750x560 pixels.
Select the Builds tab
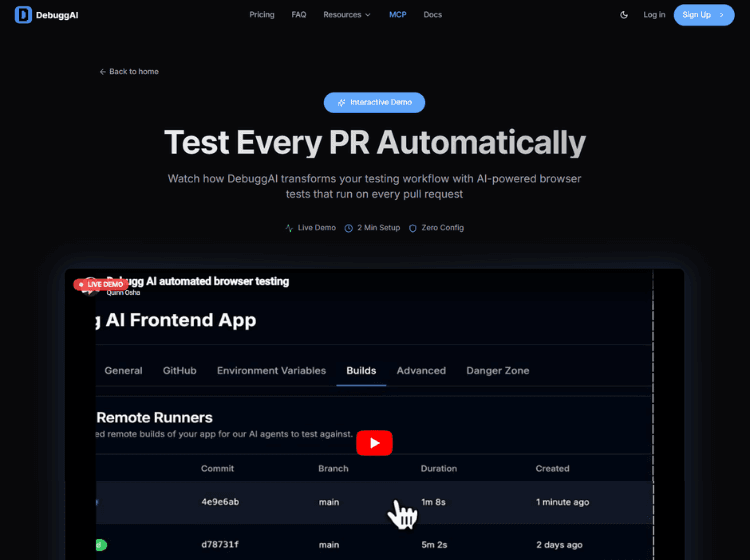(361, 371)
